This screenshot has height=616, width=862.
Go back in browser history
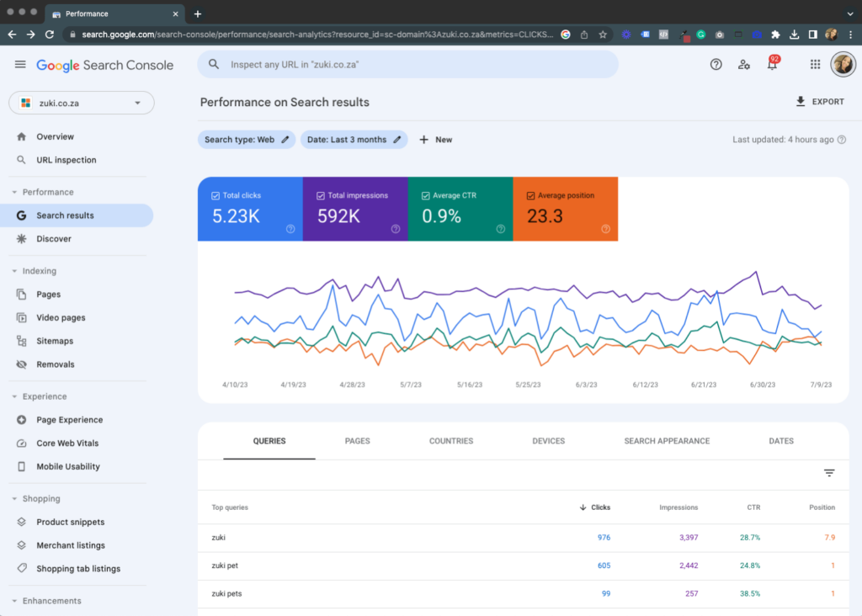(x=12, y=35)
